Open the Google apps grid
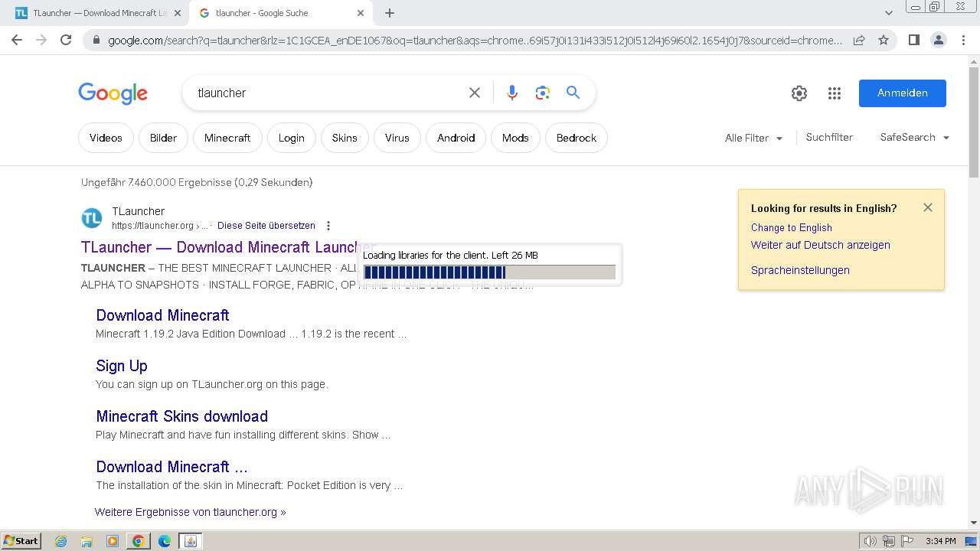Viewport: 980px width, 551px height. 835,93
